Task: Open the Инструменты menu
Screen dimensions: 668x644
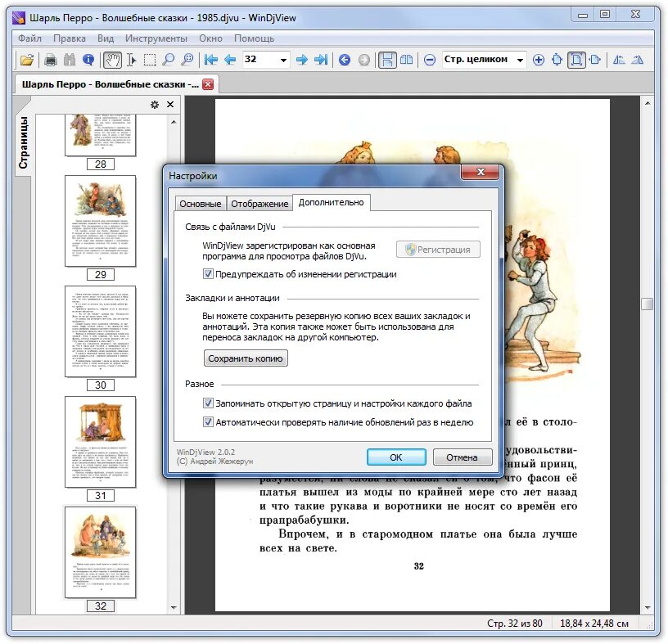Action: click(x=156, y=38)
